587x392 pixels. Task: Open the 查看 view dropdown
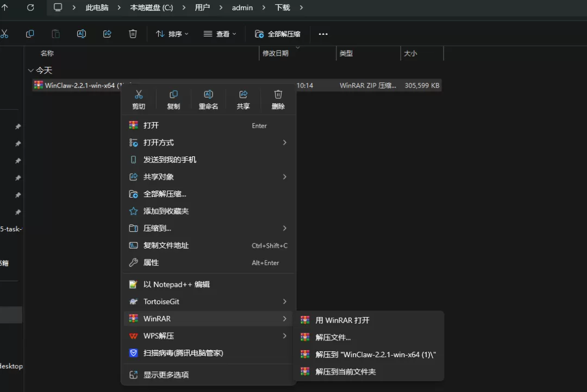pyautogui.click(x=220, y=34)
